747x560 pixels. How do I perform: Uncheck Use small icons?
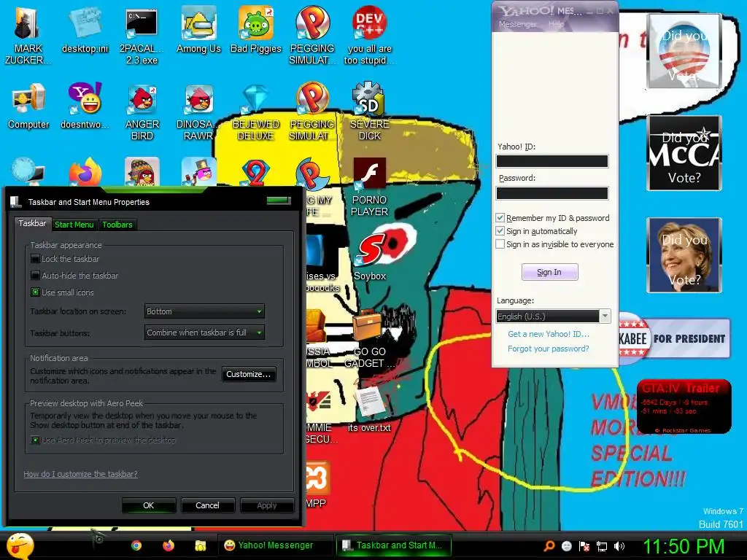35,292
